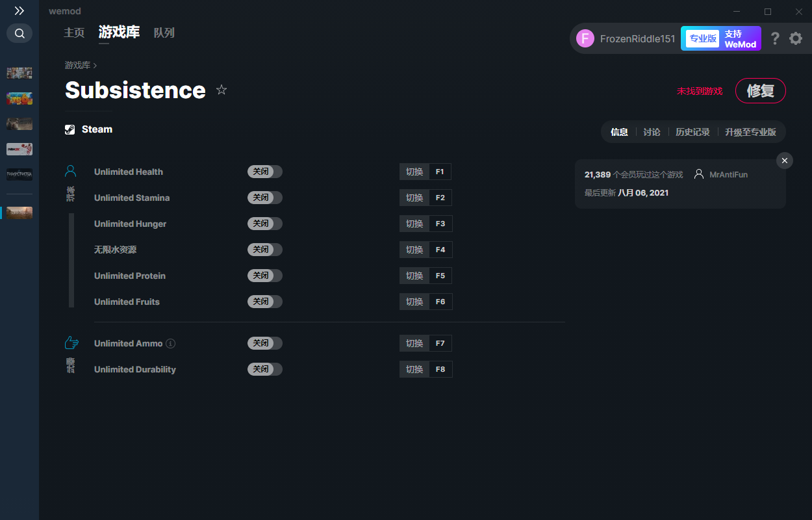The width and height of the screenshot is (812, 520).
Task: Click the Steam platform icon
Action: tap(70, 129)
